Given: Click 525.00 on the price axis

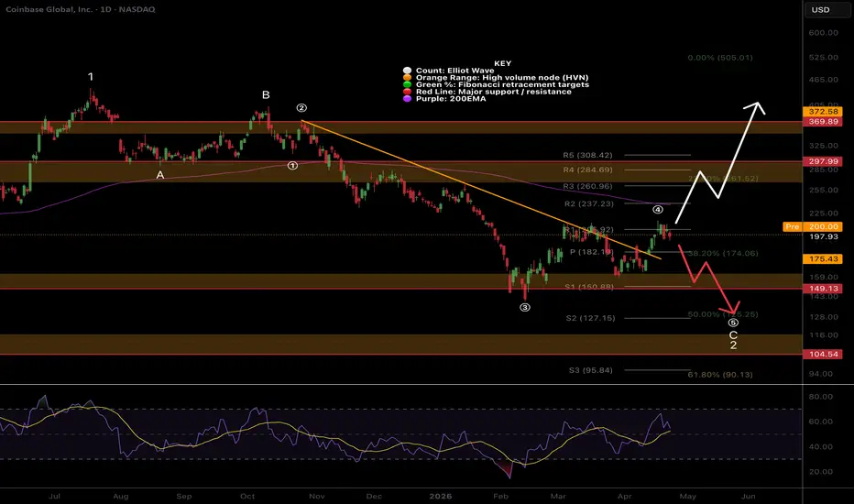Looking at the screenshot, I should (824, 57).
